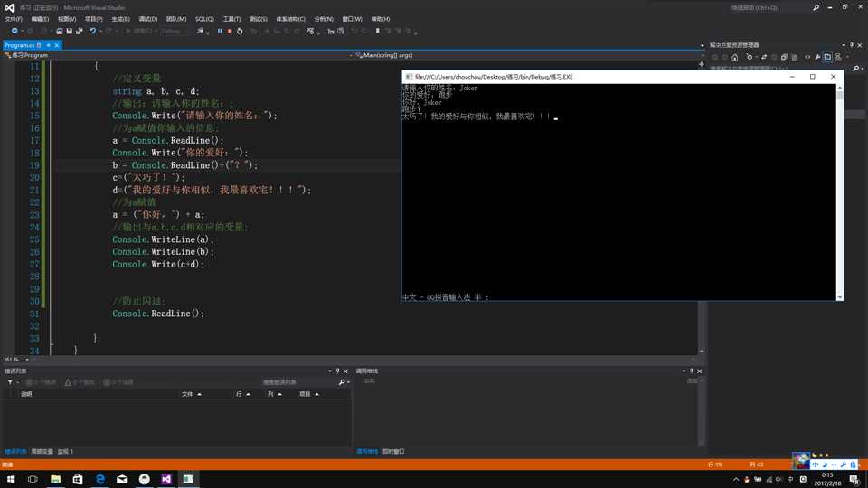
Task: Switch to the 局部变量 tab
Action: tap(42, 451)
